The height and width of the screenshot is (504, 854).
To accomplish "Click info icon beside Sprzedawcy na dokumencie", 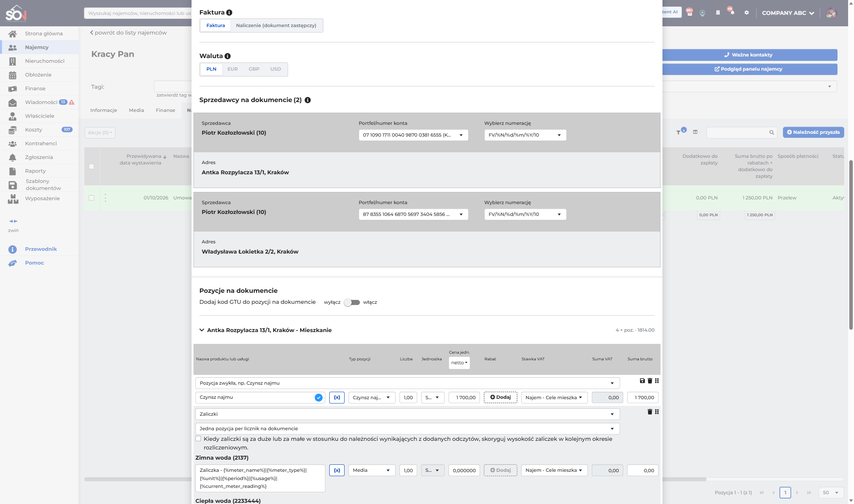I will tap(308, 100).
